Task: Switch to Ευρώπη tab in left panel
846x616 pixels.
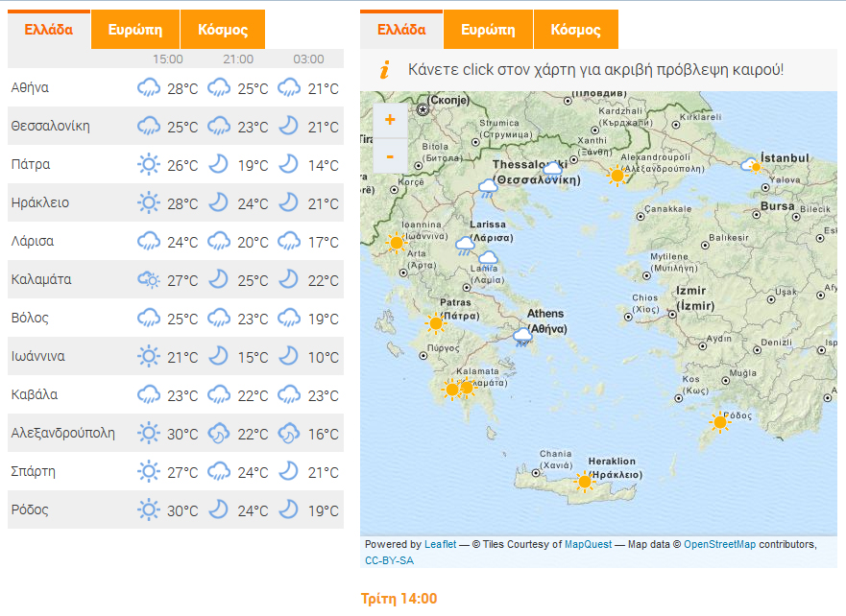Action: point(135,30)
